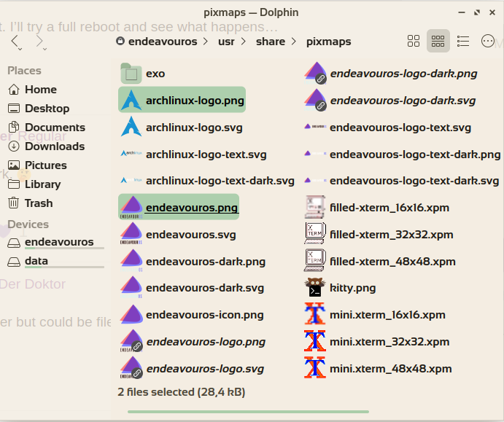Image resolution: width=504 pixels, height=422 pixels.
Task: Select the kitty.png cat icon
Action: [x=314, y=288]
